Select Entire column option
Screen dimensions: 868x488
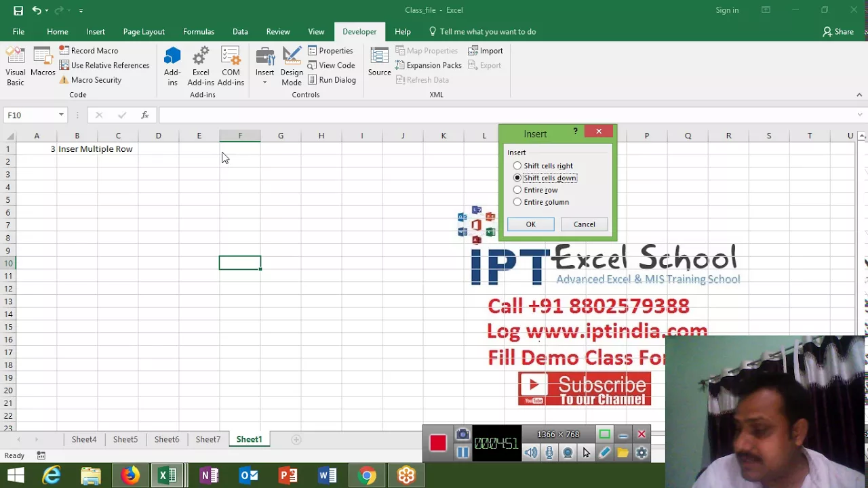(x=540, y=203)
